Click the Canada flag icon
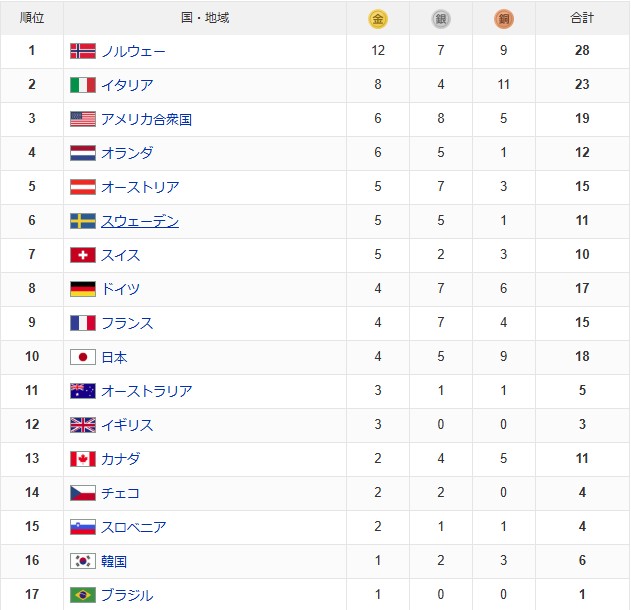This screenshot has height=610, width=631. pos(83,459)
